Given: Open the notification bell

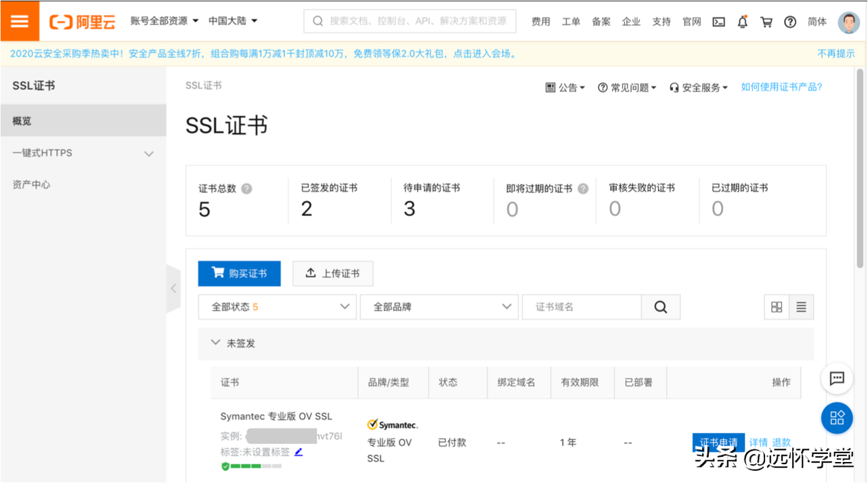Looking at the screenshot, I should (743, 22).
